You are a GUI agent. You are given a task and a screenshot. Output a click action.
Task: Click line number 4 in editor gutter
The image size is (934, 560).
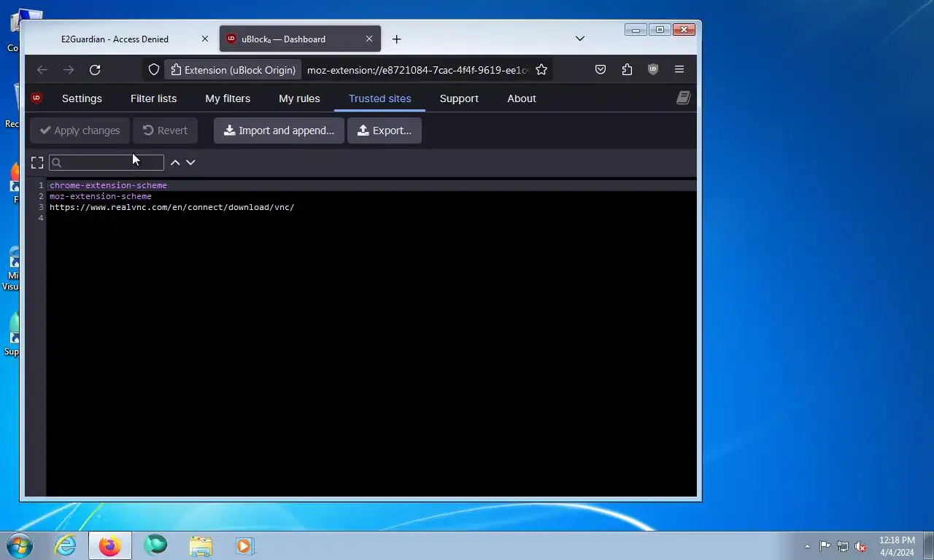pyautogui.click(x=41, y=218)
